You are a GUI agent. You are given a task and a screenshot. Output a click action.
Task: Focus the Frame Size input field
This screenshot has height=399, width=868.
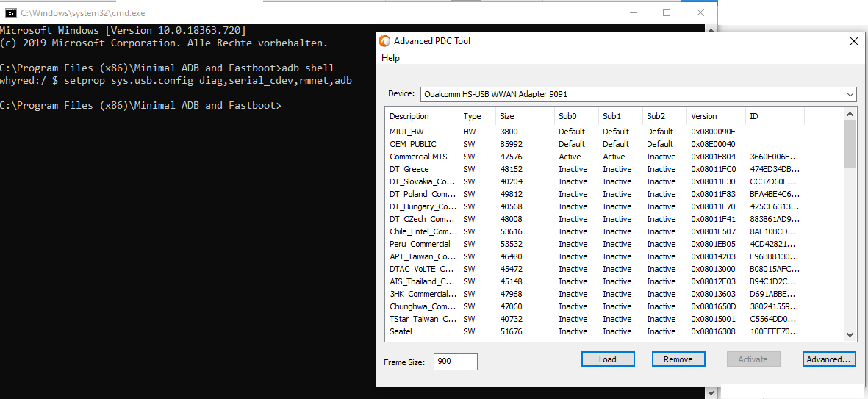click(x=455, y=362)
